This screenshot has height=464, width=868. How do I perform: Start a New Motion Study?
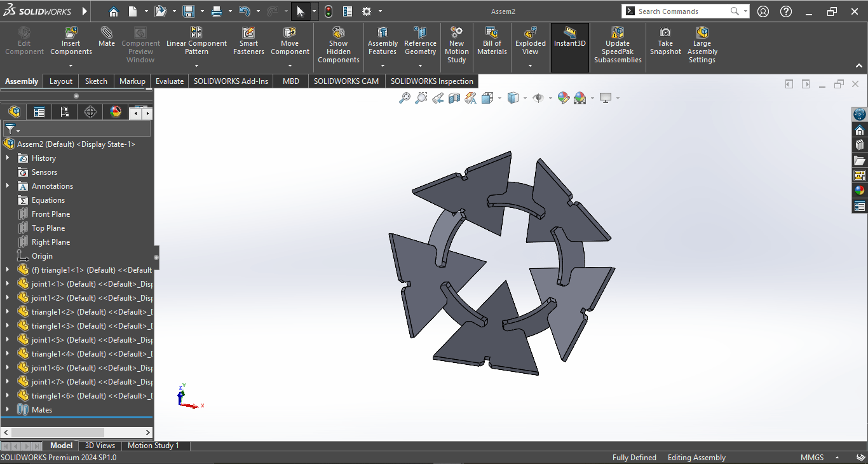click(456, 44)
